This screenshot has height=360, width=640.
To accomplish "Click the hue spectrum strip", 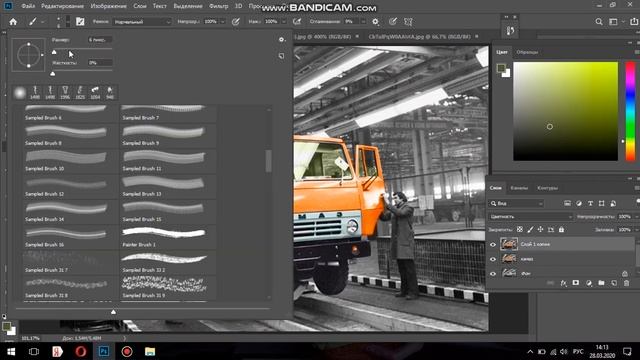I will [630, 111].
